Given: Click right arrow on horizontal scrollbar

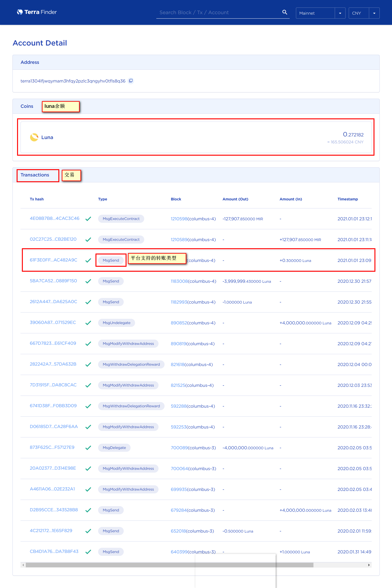Looking at the screenshot, I should [x=369, y=565].
